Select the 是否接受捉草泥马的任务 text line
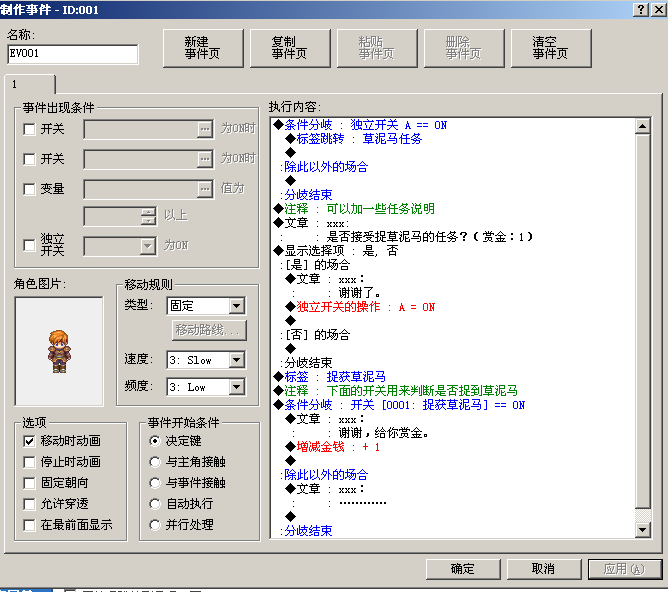Viewport: 668px width, 592px height. click(429, 237)
